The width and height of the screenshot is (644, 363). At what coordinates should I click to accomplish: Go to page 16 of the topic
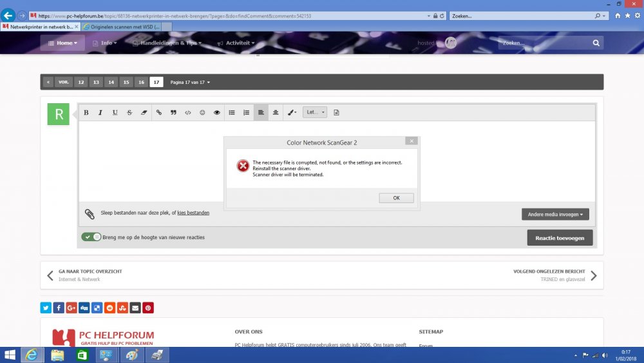(141, 83)
